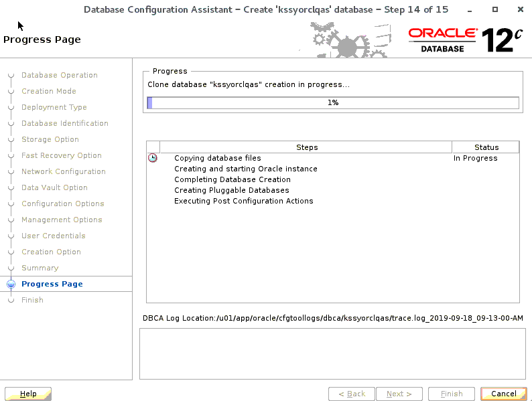Click the clock icon beside Copying database files
The height and width of the screenshot is (401, 532).
[x=153, y=158]
